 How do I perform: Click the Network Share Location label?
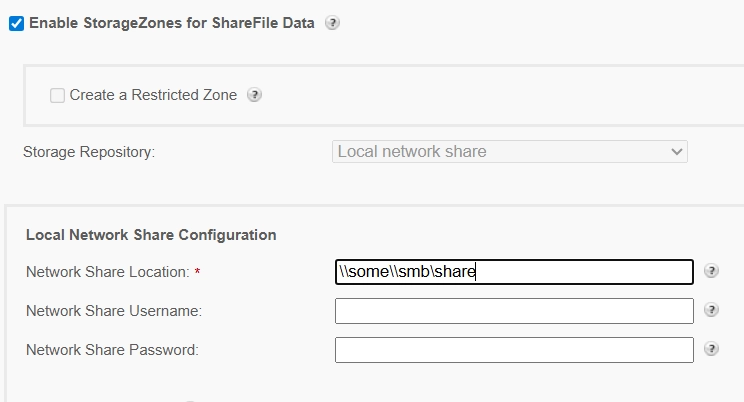[x=107, y=272]
